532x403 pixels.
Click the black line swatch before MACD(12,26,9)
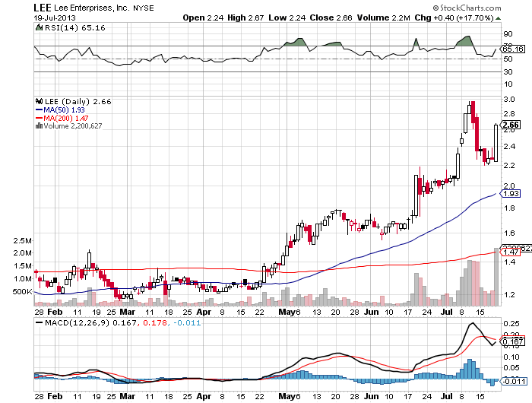pos(39,322)
